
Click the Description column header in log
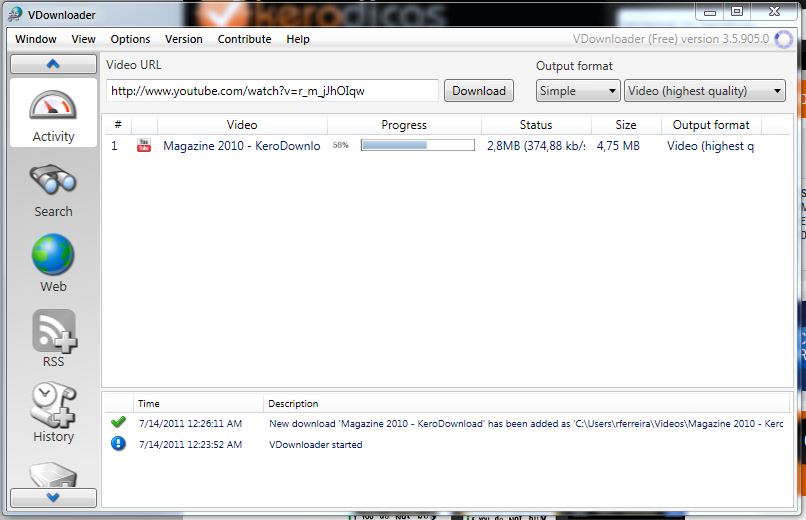[x=526, y=403]
